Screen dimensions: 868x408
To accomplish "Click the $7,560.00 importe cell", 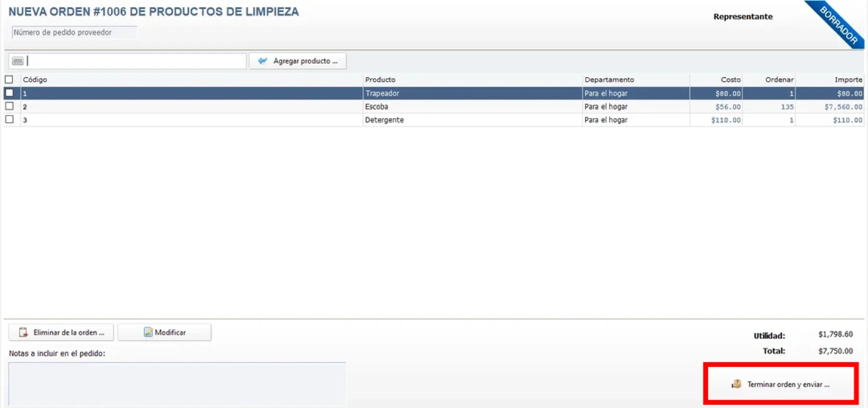I will (x=829, y=106).
